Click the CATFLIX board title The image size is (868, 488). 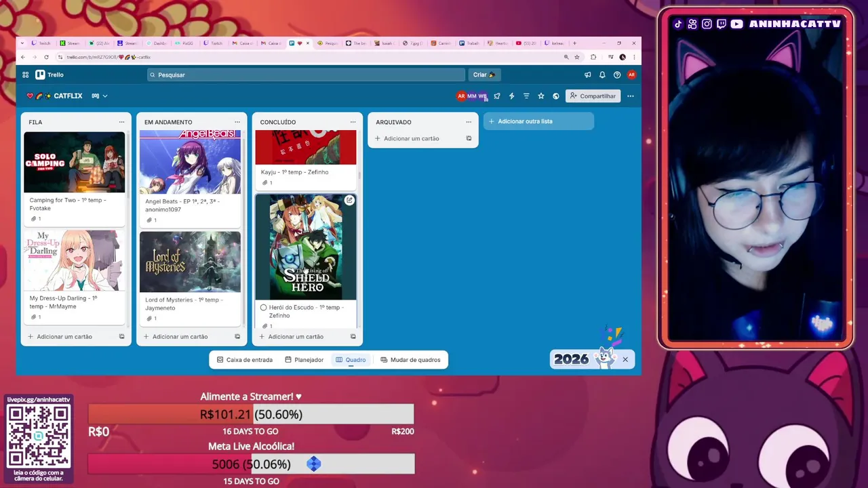pyautogui.click(x=68, y=96)
